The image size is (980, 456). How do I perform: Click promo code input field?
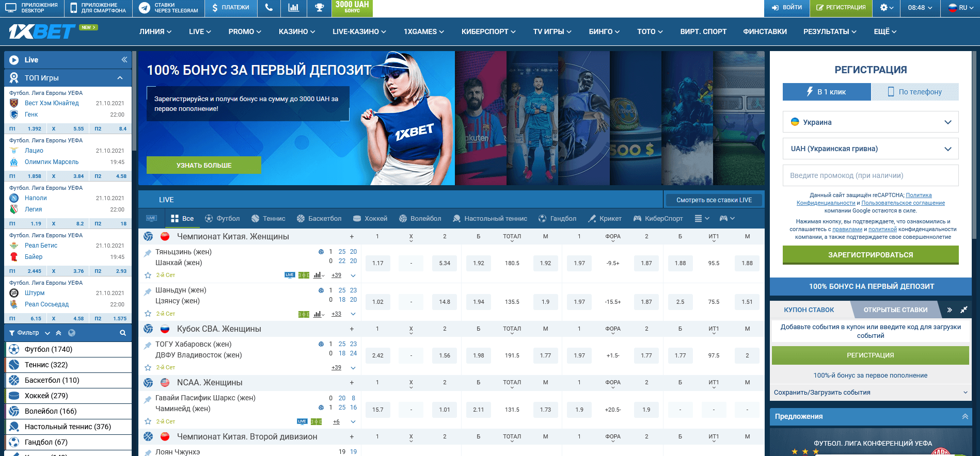click(x=871, y=175)
